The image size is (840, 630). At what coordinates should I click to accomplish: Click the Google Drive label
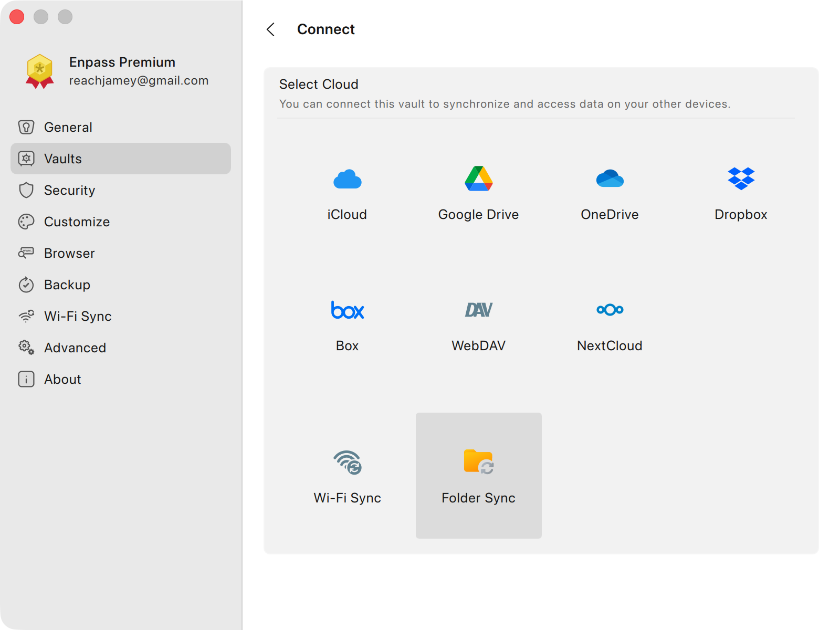pyautogui.click(x=478, y=214)
